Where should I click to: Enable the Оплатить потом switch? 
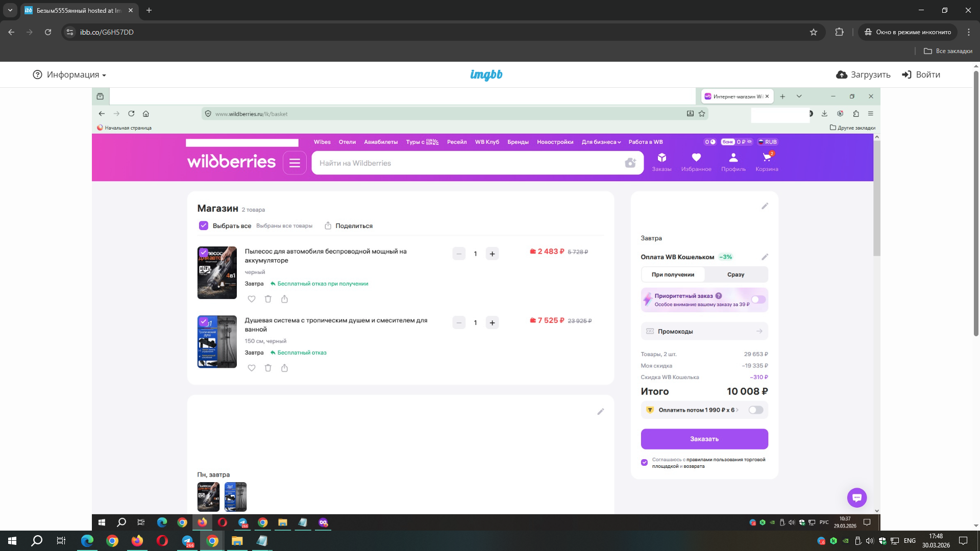[x=755, y=410]
